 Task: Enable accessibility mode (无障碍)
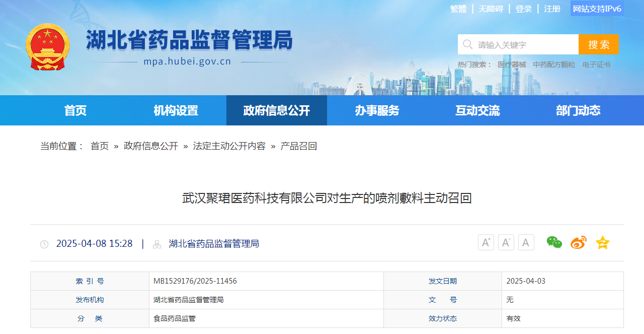491,9
